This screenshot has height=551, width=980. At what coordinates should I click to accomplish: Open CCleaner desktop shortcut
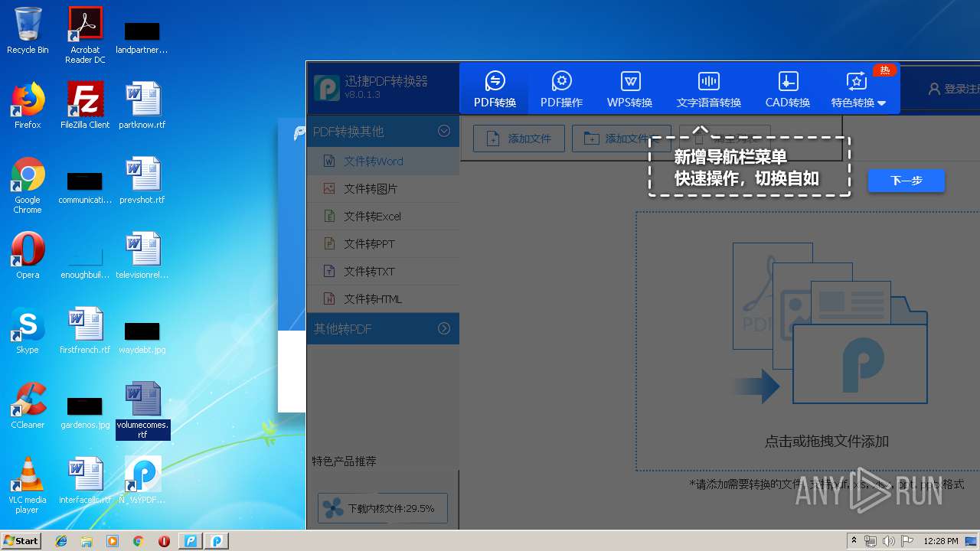28,406
